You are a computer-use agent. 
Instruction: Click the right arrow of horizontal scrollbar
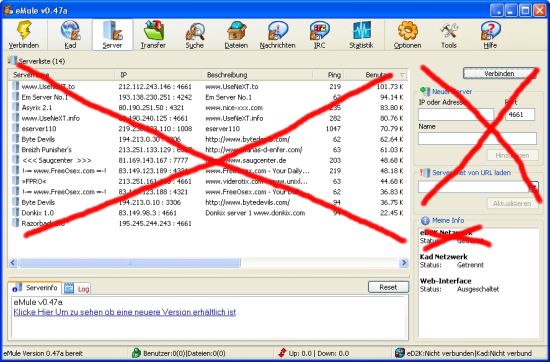(x=404, y=262)
